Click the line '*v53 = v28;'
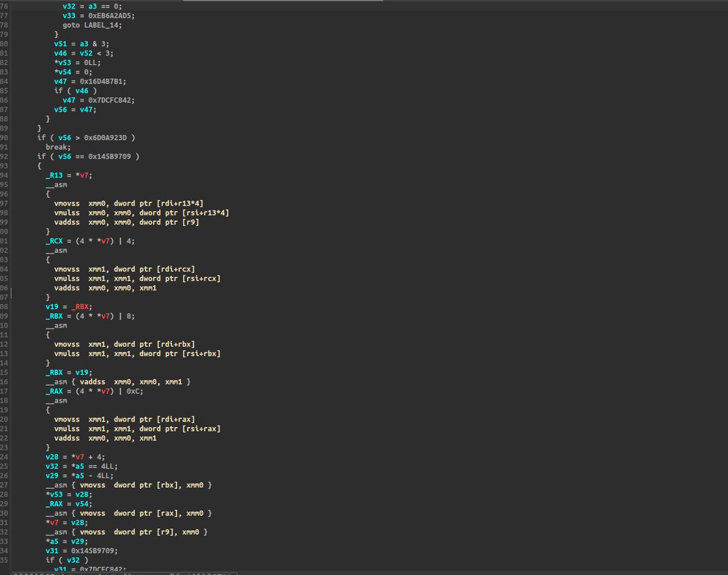Screen dimensions: 728x575 click(69, 495)
